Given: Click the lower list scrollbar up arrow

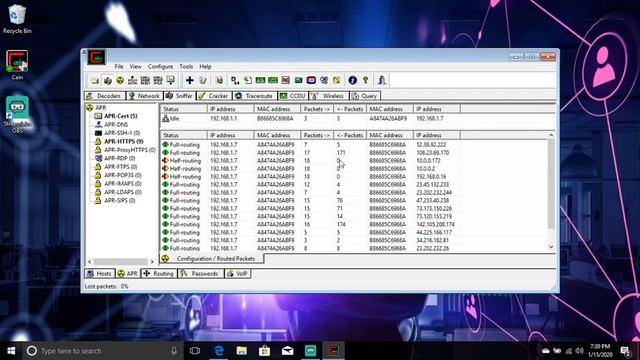Looking at the screenshot, I should 551,136.
